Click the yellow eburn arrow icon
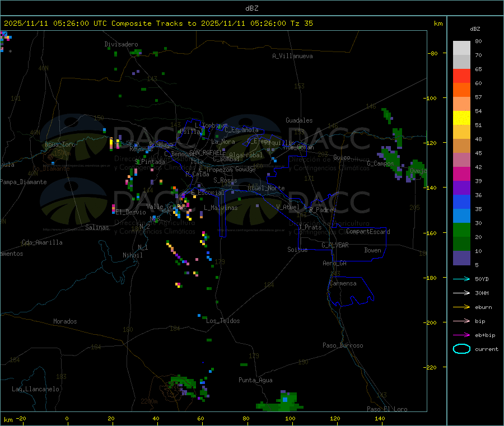Screen dimensions: 504x426 [x=461, y=307]
